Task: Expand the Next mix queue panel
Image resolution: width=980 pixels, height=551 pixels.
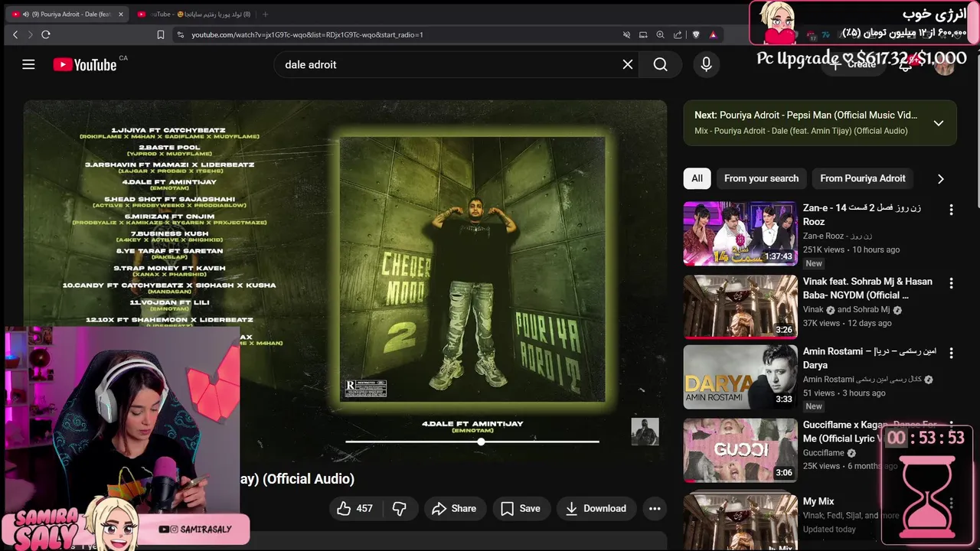Action: tap(938, 122)
